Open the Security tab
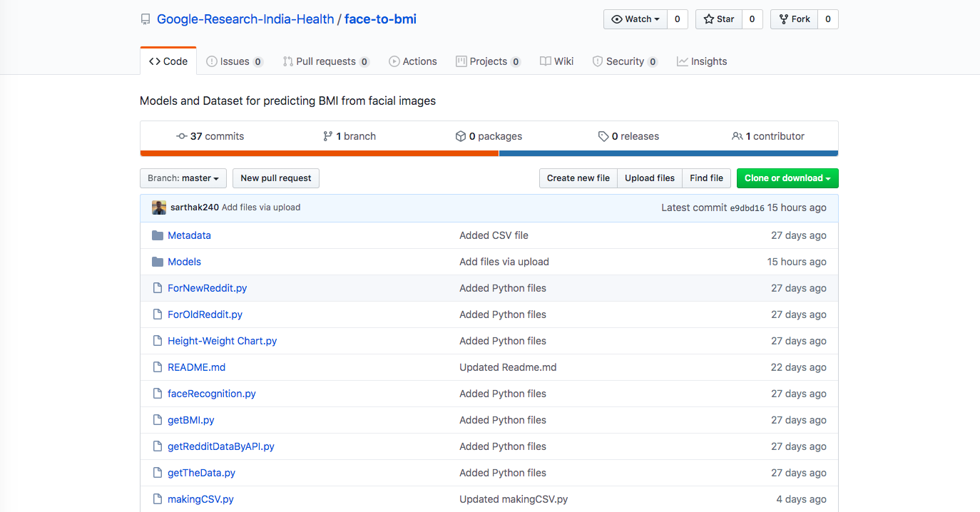 625,61
